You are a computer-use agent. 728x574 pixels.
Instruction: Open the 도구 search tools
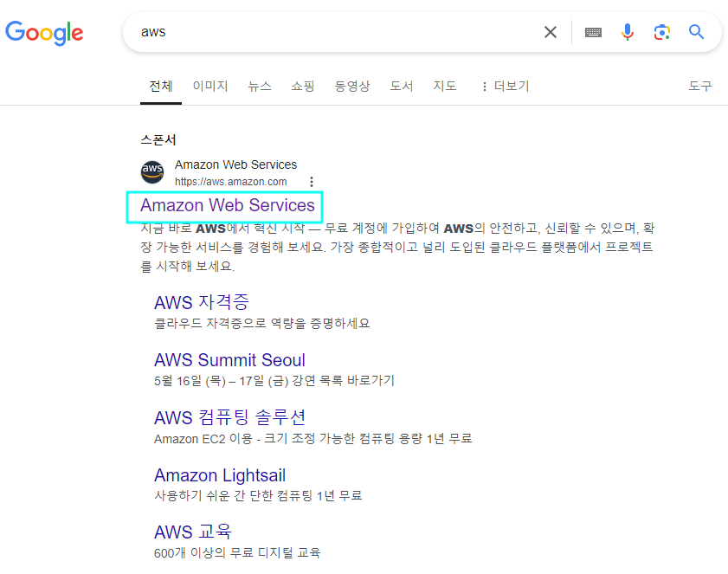click(700, 86)
